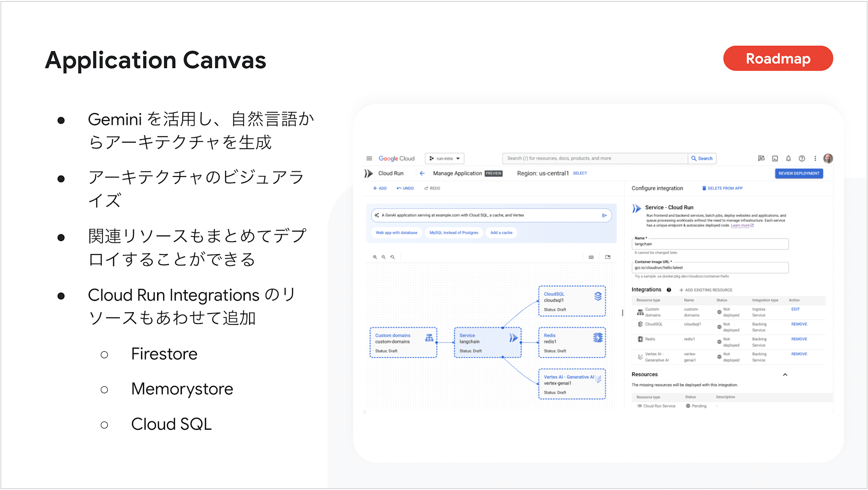Click EDIT for the Custom domains integration
This screenshot has height=490, width=868.
(796, 310)
